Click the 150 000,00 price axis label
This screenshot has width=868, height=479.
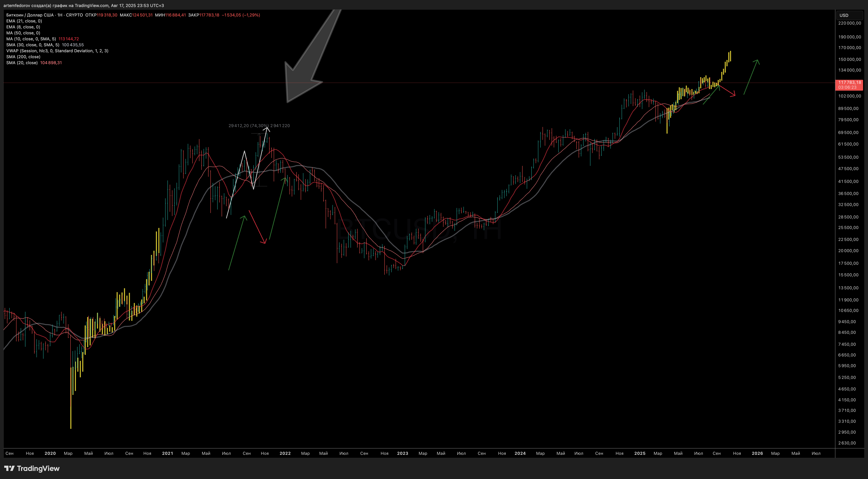click(x=849, y=60)
